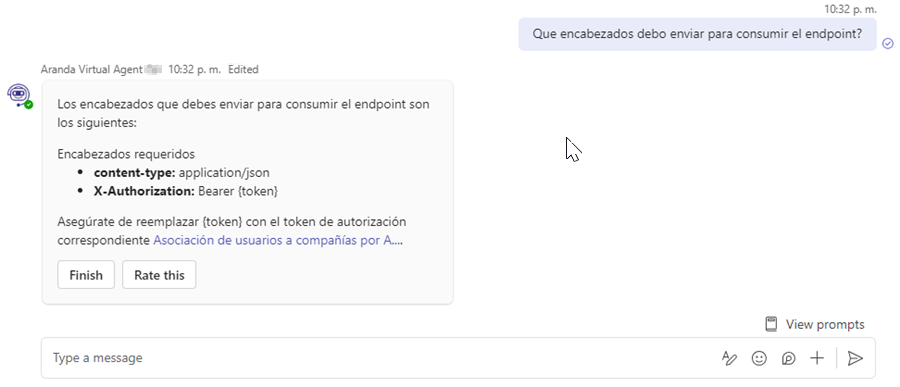This screenshot has width=900, height=387.
Task: Click the green presence badge on avatar
Action: (29, 105)
